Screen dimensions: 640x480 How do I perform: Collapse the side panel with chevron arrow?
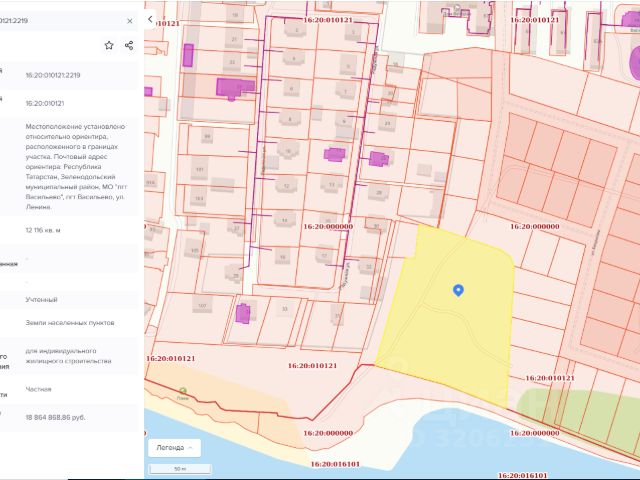[150, 19]
